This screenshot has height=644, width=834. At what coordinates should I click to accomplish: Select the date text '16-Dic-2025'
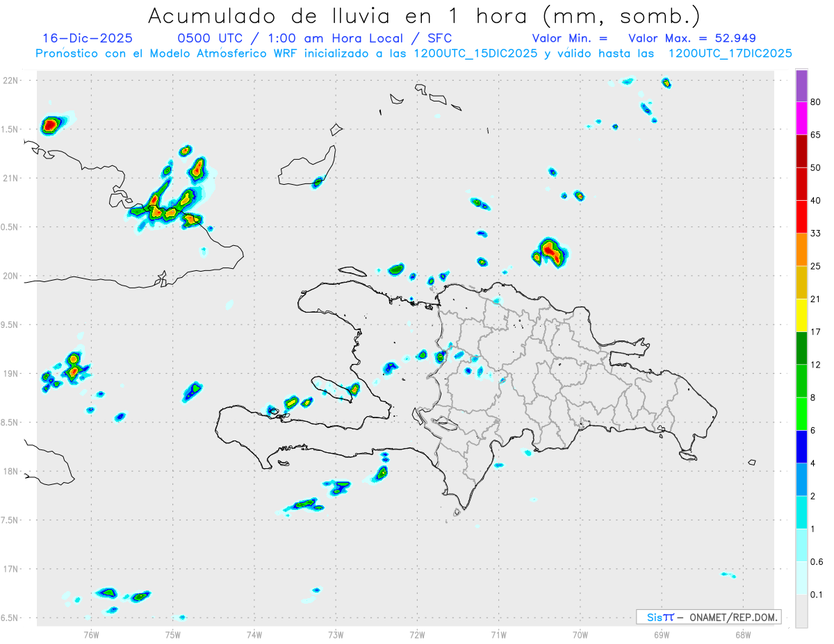click(x=88, y=38)
